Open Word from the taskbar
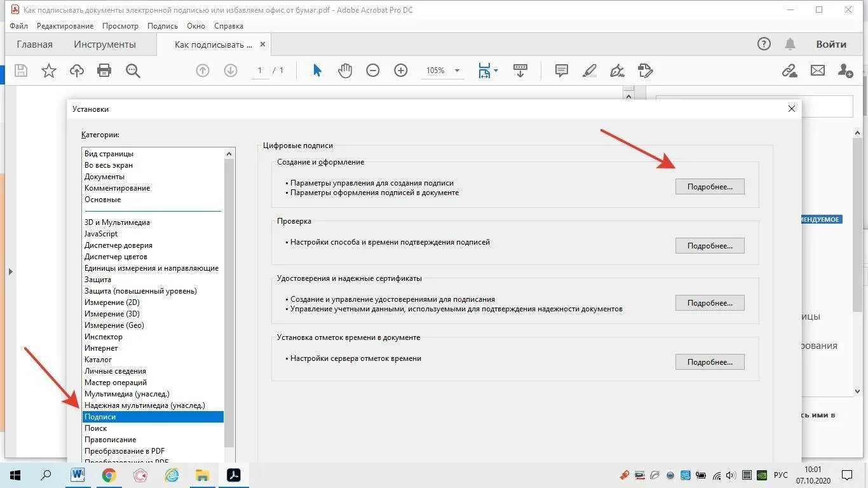The width and height of the screenshot is (868, 488). 78,475
